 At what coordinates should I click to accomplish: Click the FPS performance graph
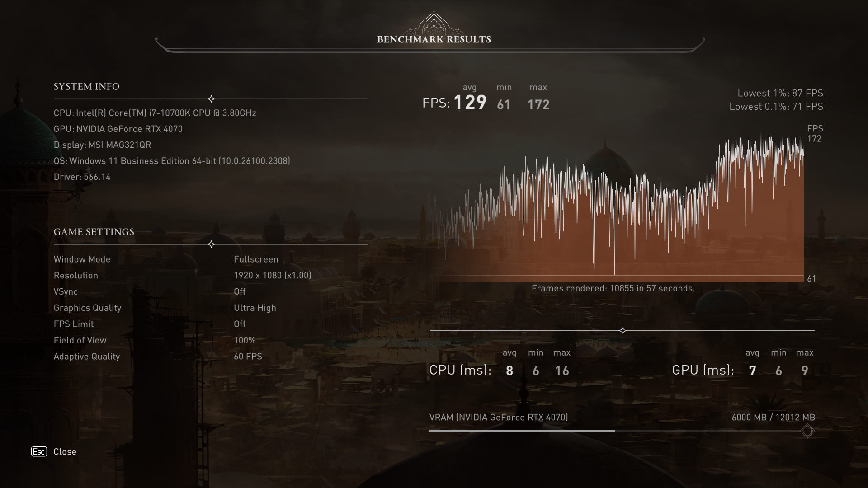[617, 206]
